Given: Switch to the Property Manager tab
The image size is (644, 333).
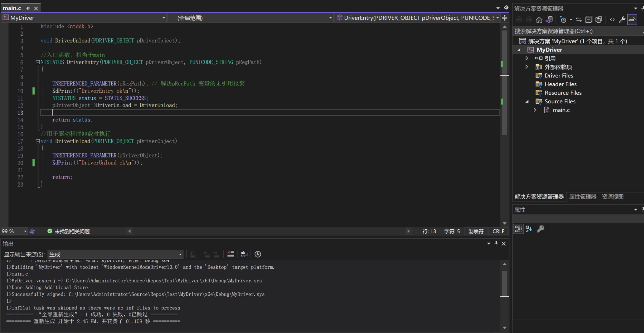Looking at the screenshot, I should click(x=582, y=197).
